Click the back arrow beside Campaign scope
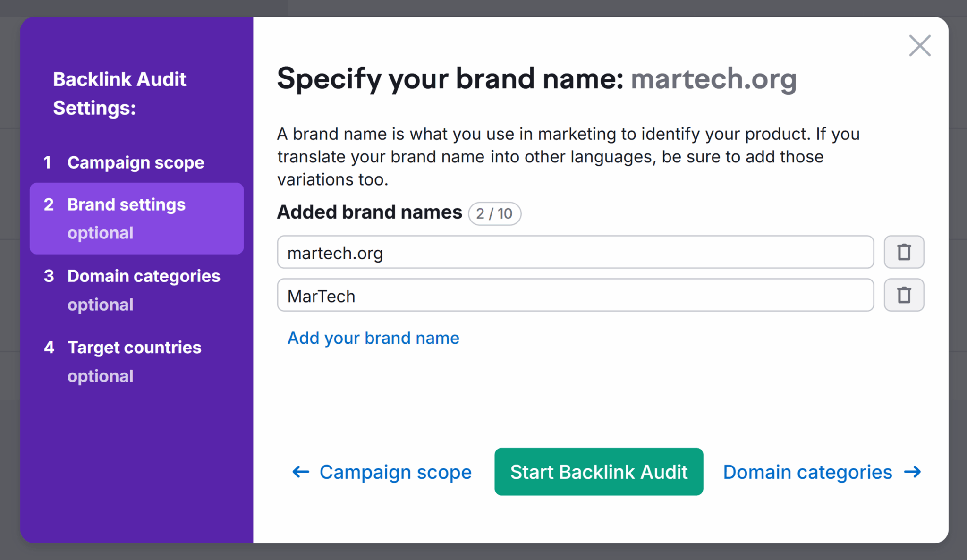 coord(300,472)
